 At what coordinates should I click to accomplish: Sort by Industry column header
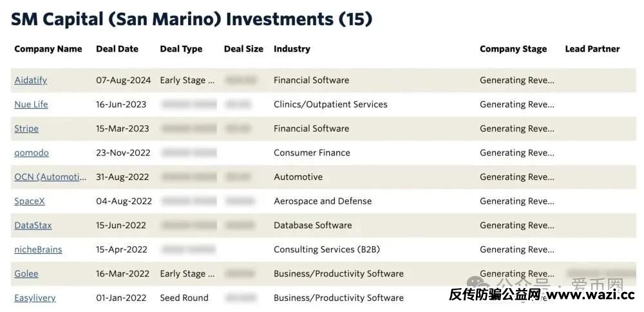click(292, 49)
